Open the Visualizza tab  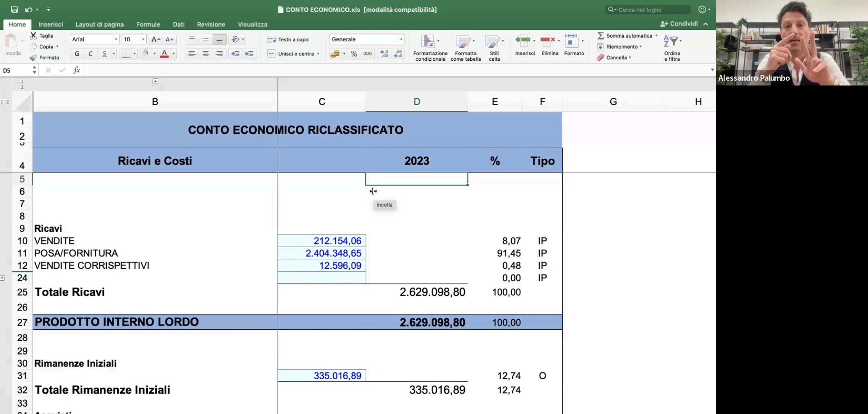(x=252, y=24)
